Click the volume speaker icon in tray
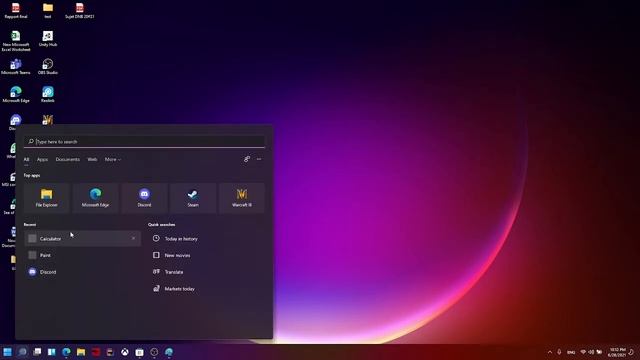Screen dimensions: 640x360 [591, 352]
